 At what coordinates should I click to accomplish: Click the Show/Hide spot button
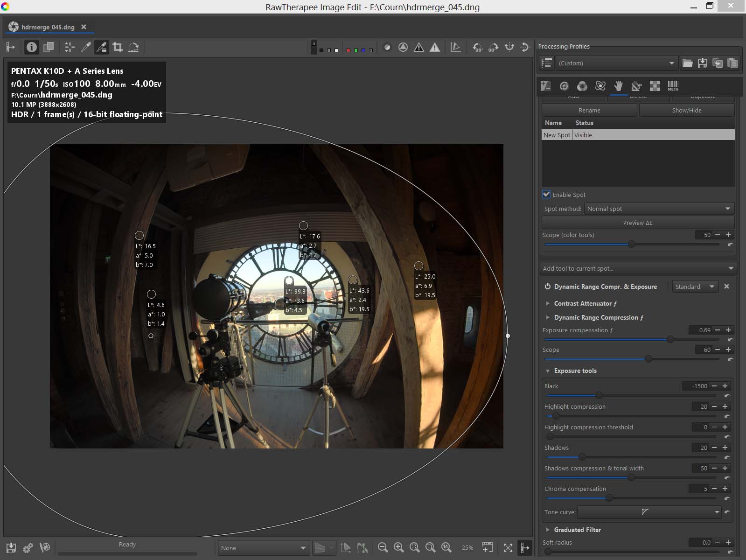coord(686,110)
